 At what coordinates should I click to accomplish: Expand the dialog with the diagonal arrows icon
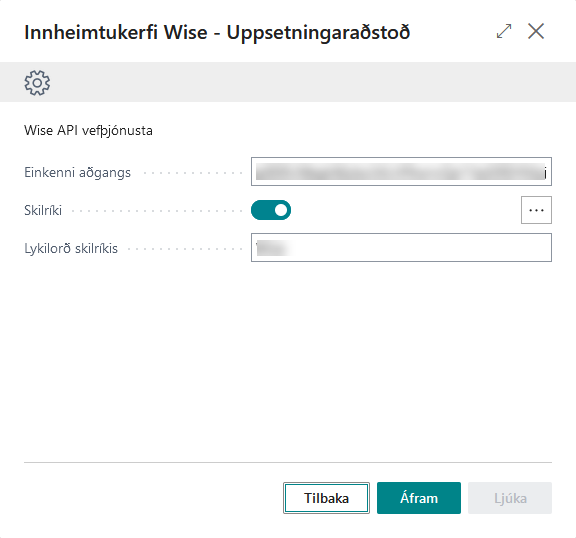(x=504, y=31)
